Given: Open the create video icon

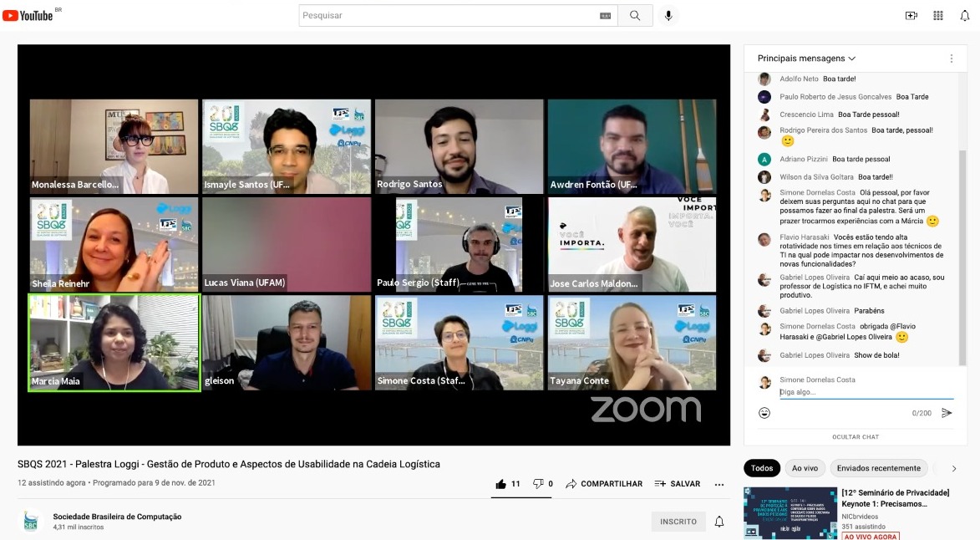Looking at the screenshot, I should [x=911, y=16].
